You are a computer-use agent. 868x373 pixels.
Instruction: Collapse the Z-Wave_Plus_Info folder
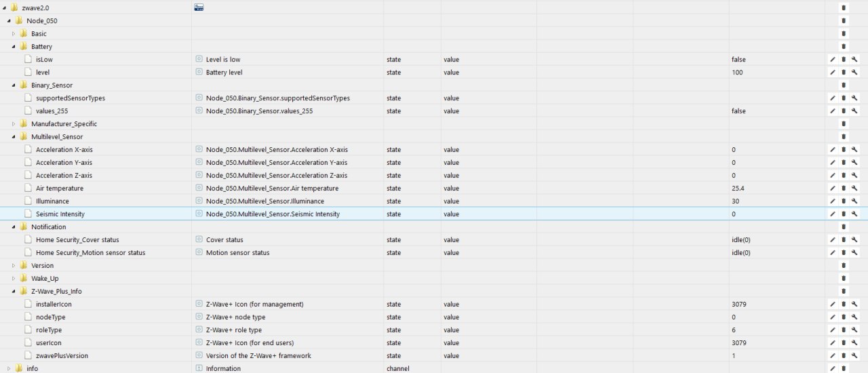(x=14, y=292)
